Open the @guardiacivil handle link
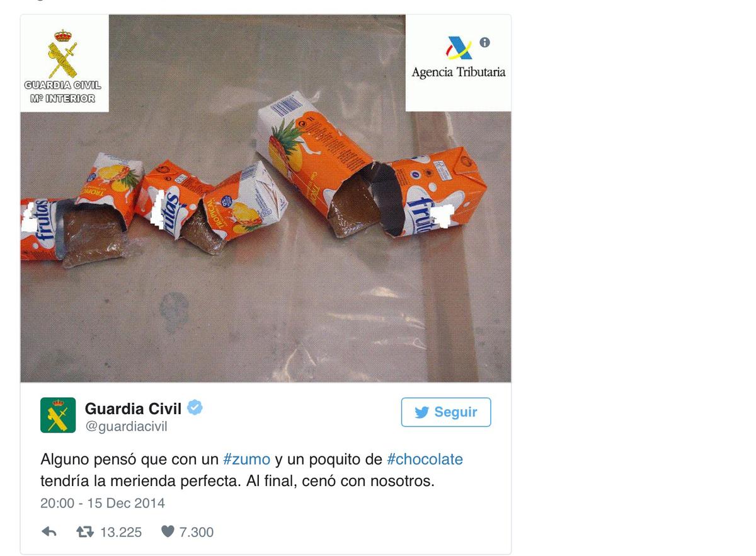Viewport: 756px width, 556px height. pyautogui.click(x=126, y=427)
